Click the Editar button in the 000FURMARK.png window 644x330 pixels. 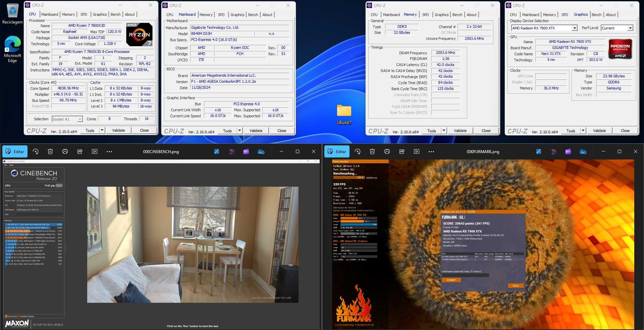point(337,151)
